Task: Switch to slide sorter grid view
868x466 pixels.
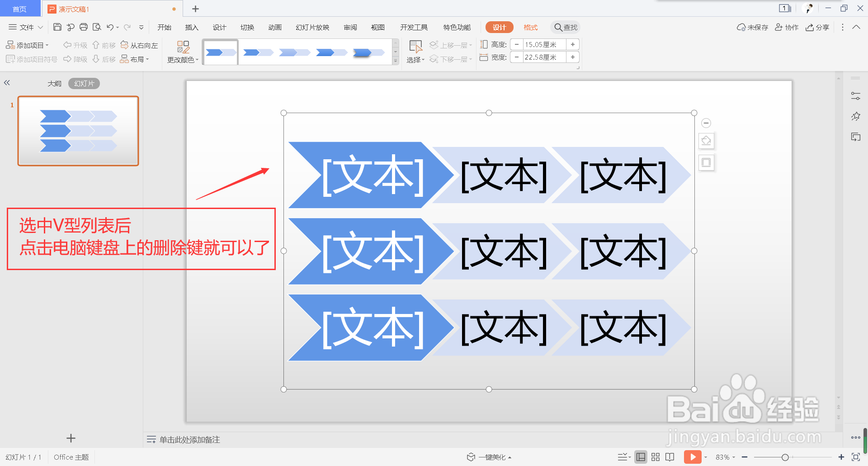Action: pos(656,457)
